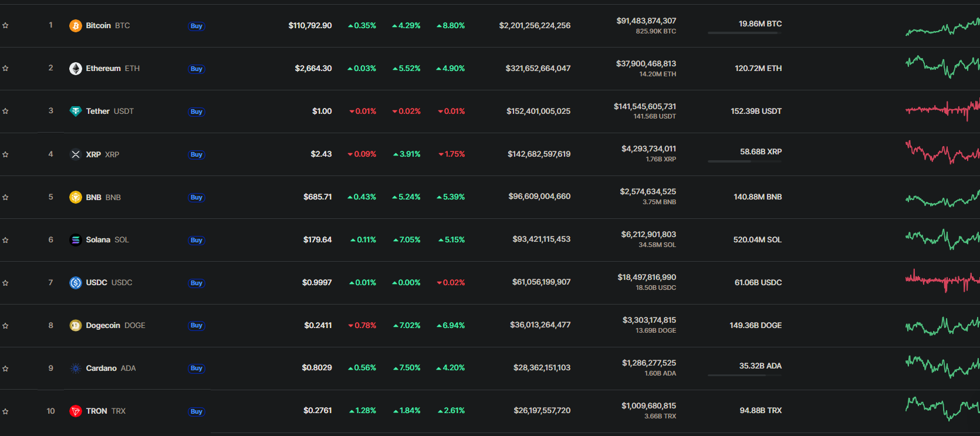Click Buy button for TRON
This screenshot has height=436, width=980.
[x=197, y=411]
